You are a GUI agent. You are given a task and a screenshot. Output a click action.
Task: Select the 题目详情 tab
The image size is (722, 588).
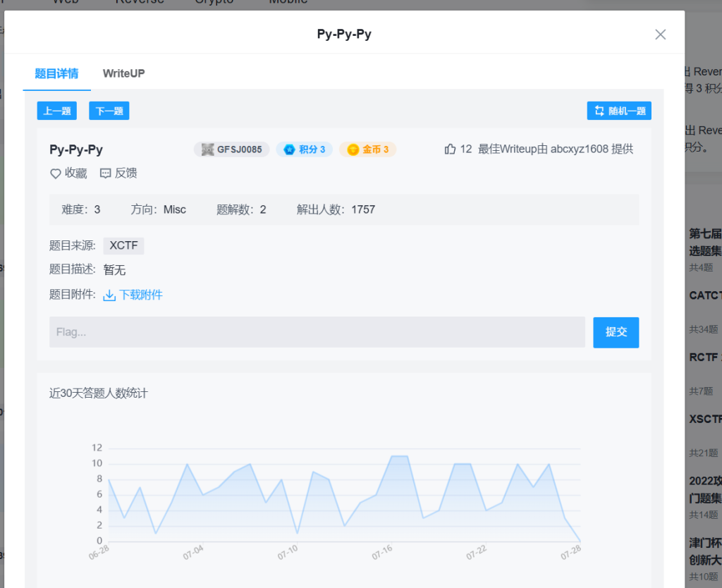point(56,73)
